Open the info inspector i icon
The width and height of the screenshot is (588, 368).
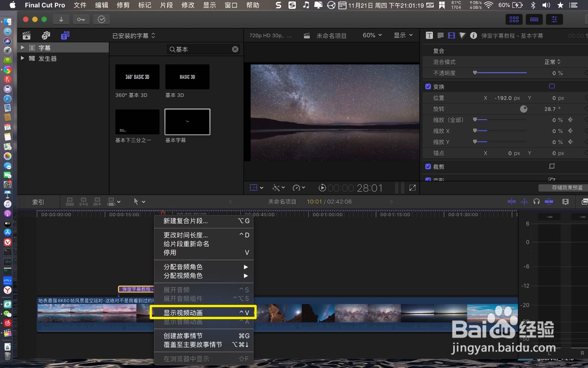pyautogui.click(x=473, y=35)
